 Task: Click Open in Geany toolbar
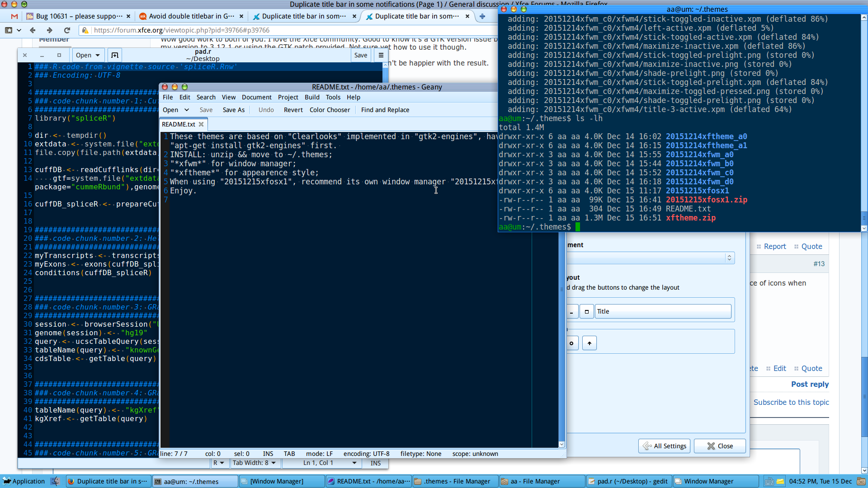170,110
